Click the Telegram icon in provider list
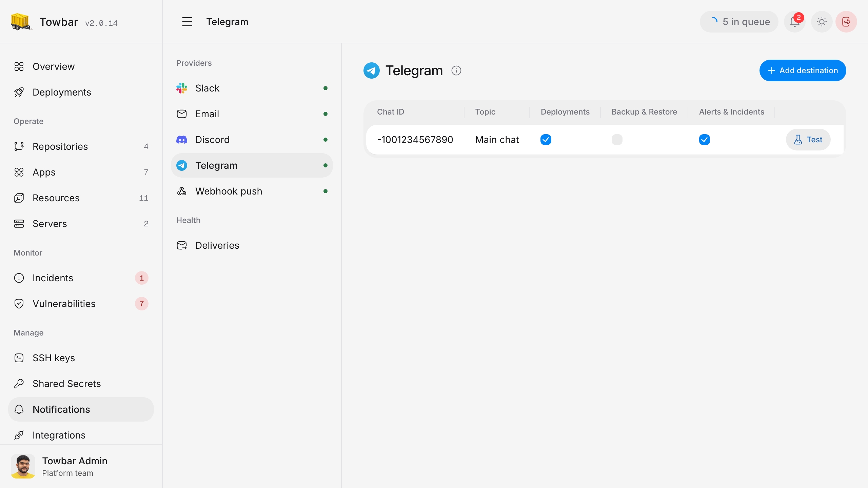Image resolution: width=868 pixels, height=488 pixels. tap(182, 165)
